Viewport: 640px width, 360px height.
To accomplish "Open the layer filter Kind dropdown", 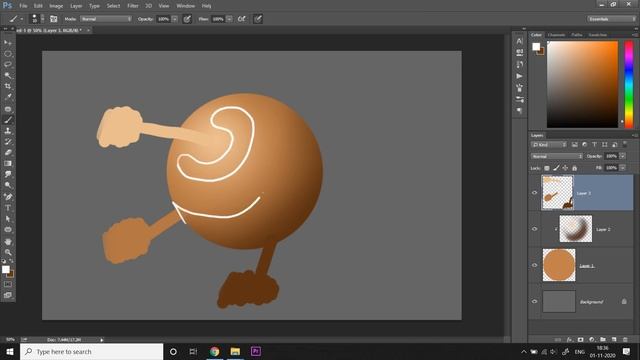I will (549, 144).
